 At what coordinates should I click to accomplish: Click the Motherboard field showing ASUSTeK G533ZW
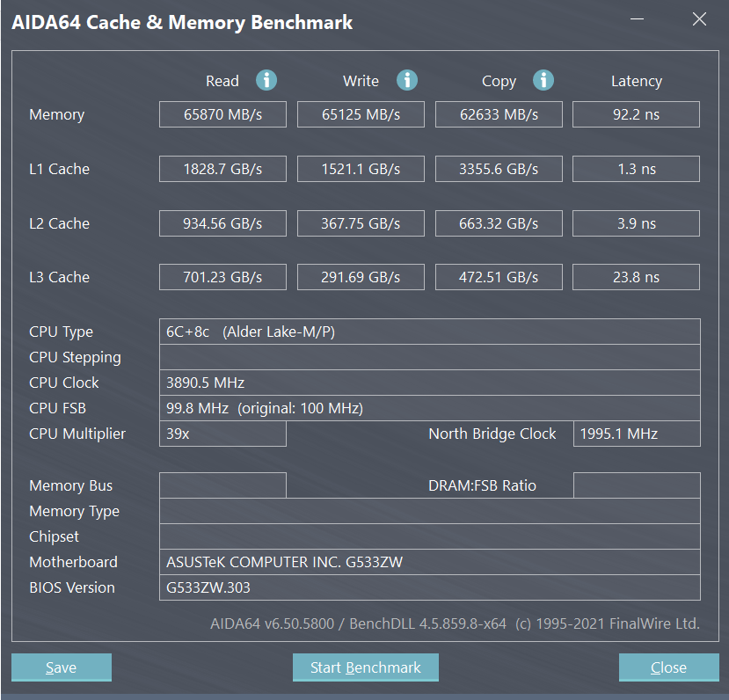(428, 562)
